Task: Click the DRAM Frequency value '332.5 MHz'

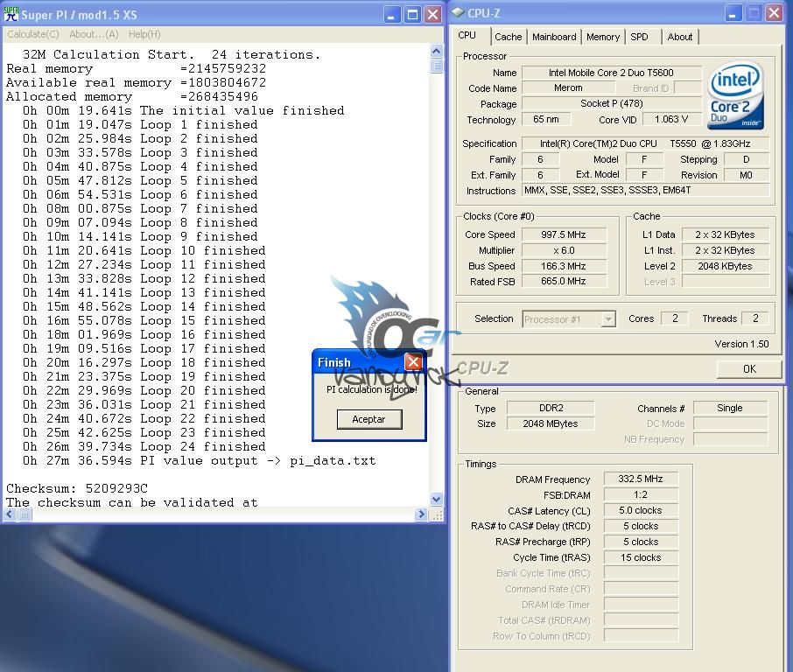Action: tap(641, 479)
